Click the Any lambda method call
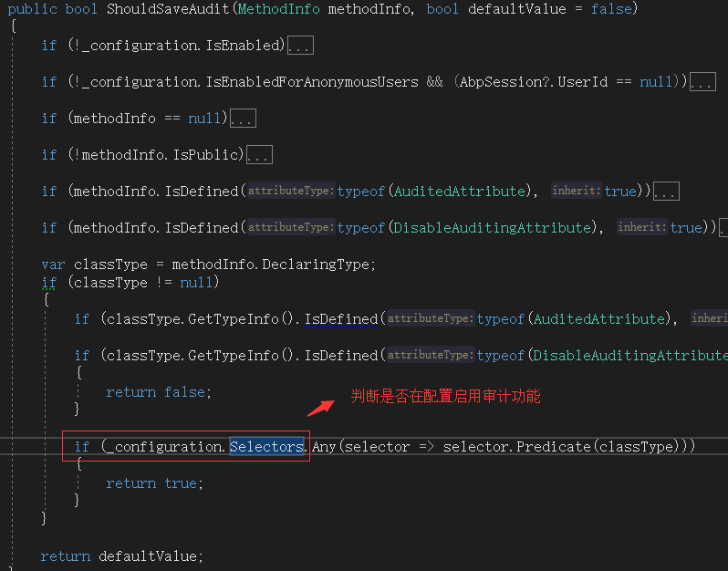The width and height of the screenshot is (728, 571). click(x=324, y=447)
